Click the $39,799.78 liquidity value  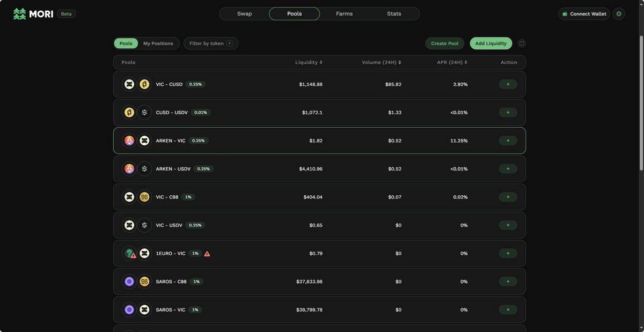coord(309,309)
